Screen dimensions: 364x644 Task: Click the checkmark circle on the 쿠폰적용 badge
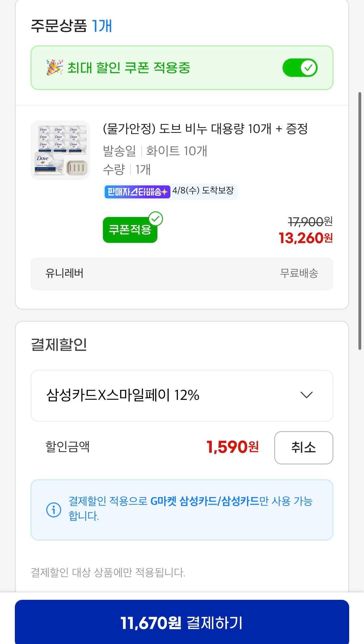[156, 219]
